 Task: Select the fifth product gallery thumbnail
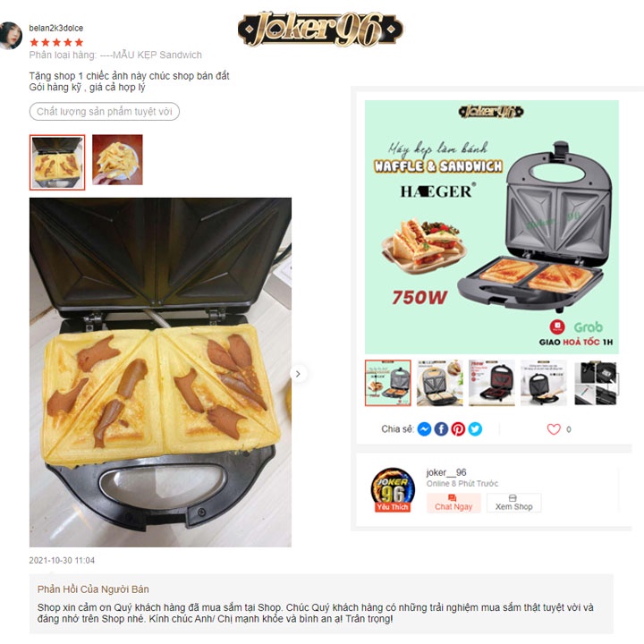pos(596,383)
